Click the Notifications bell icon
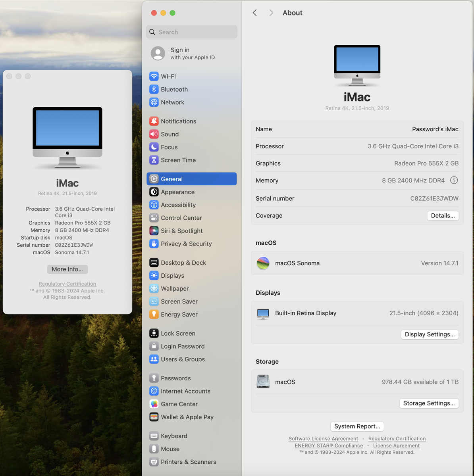This screenshot has width=474, height=476. pos(154,121)
